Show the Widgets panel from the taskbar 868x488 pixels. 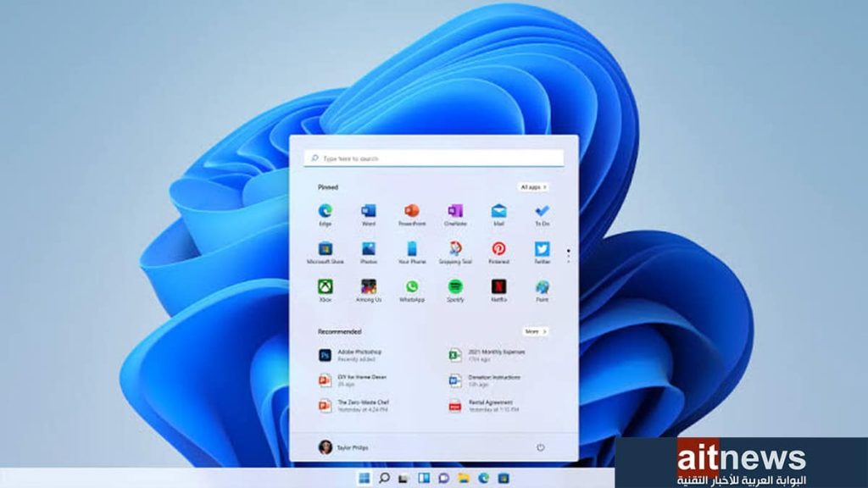424,478
